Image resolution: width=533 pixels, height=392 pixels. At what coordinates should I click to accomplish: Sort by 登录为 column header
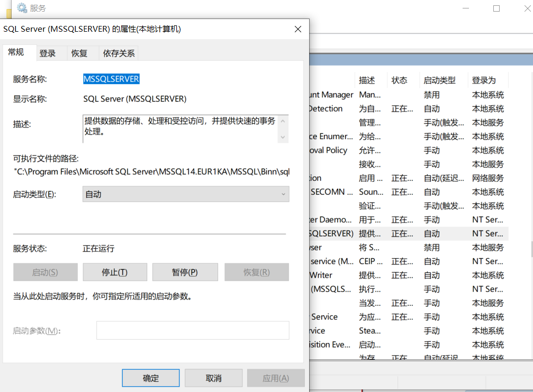(488, 80)
